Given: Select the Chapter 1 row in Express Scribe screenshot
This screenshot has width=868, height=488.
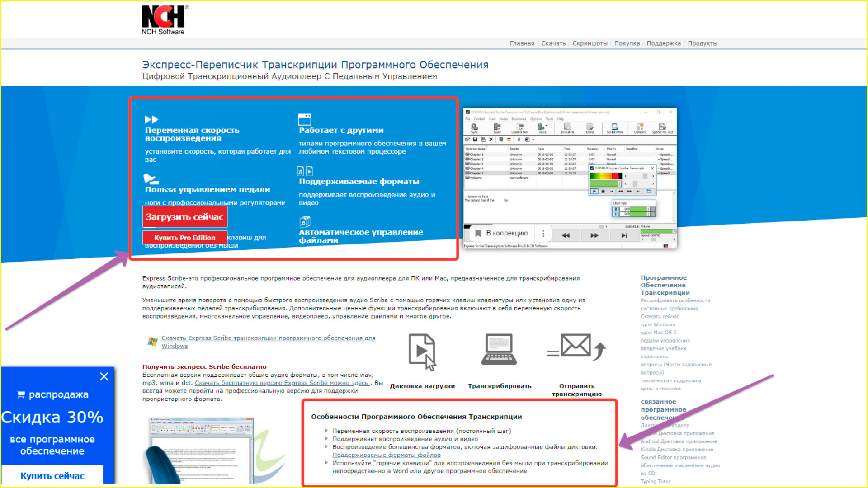Looking at the screenshot, I should pyautogui.click(x=570, y=155).
